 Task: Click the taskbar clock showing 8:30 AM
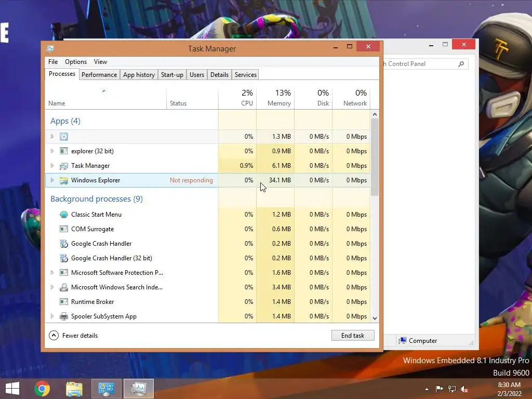click(509, 389)
